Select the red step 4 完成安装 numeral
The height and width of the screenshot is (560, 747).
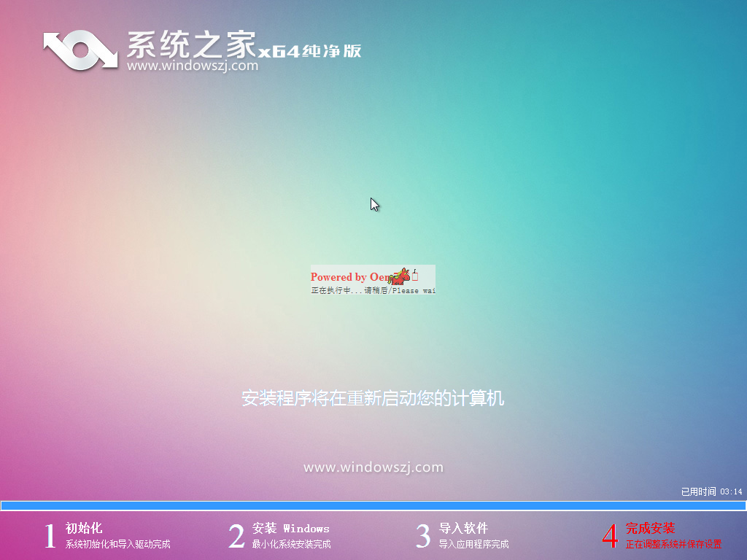point(610,536)
